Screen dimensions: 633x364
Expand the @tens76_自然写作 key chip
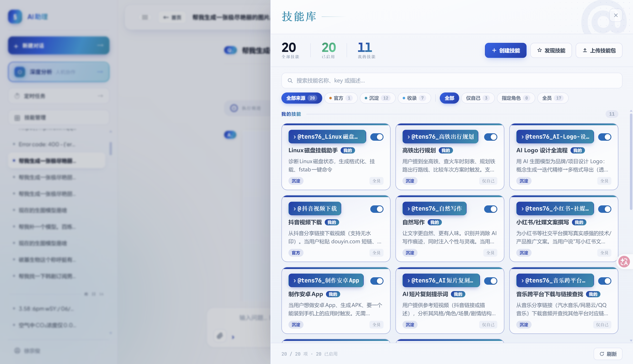[434, 208]
